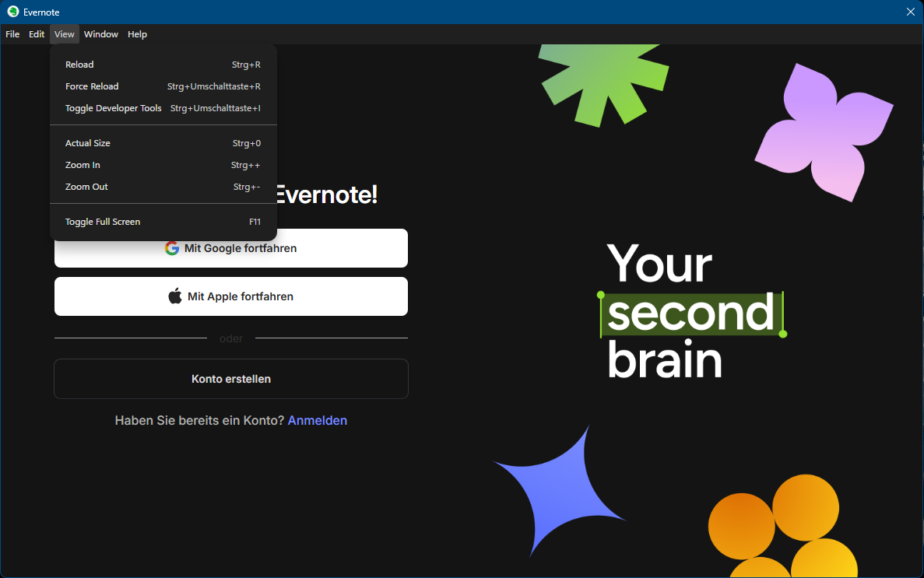Image resolution: width=924 pixels, height=578 pixels.
Task: Close the open View menu
Action: click(x=65, y=34)
